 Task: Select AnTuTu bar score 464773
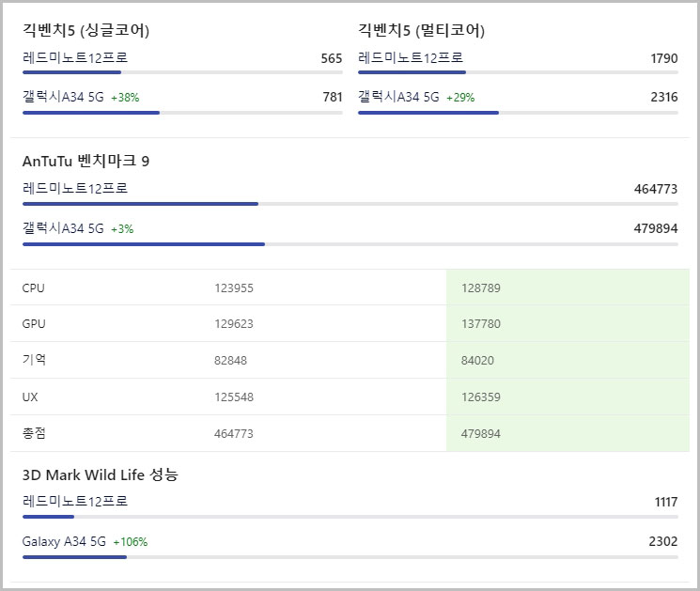[x=656, y=189]
